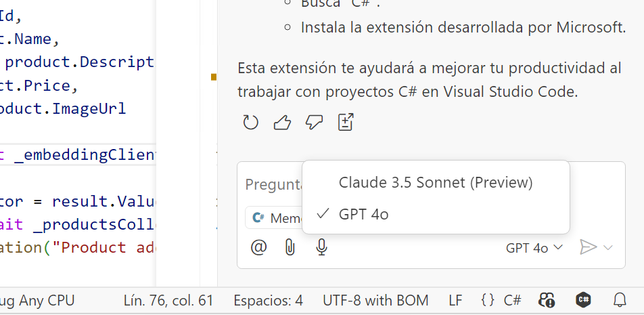The width and height of the screenshot is (644, 315).
Task: Change encoding via UTF-8 with BOM
Action: (376, 301)
